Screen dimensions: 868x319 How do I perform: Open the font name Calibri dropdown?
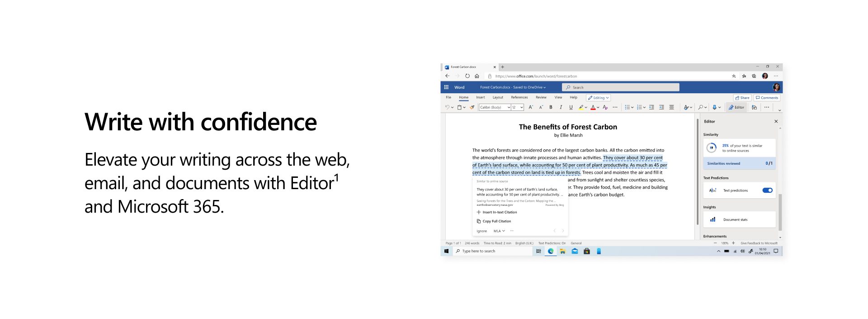tap(495, 107)
